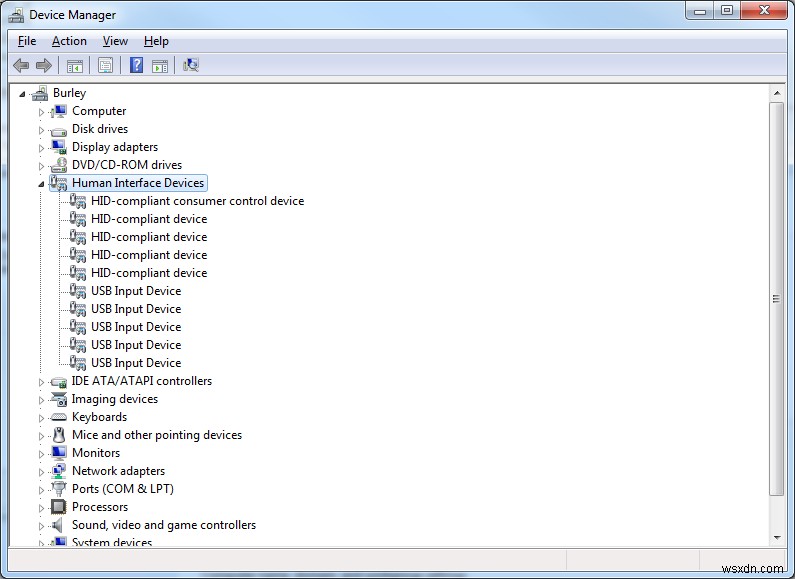This screenshot has width=795, height=579.
Task: Expand the Monitors arrow
Action: tap(41, 454)
